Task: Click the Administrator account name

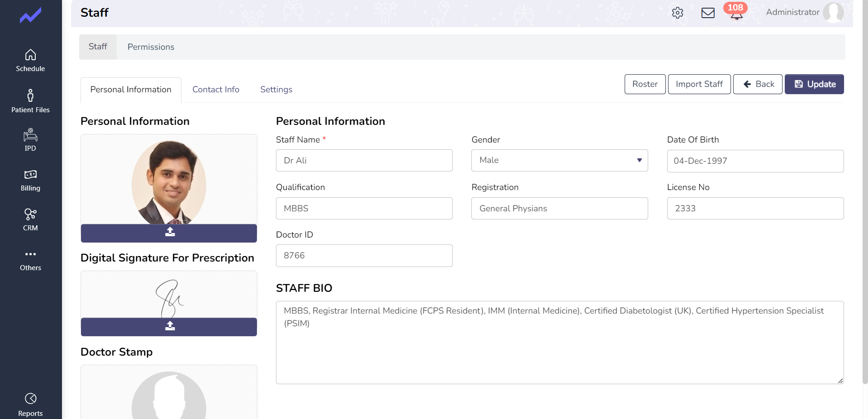Action: coord(792,12)
